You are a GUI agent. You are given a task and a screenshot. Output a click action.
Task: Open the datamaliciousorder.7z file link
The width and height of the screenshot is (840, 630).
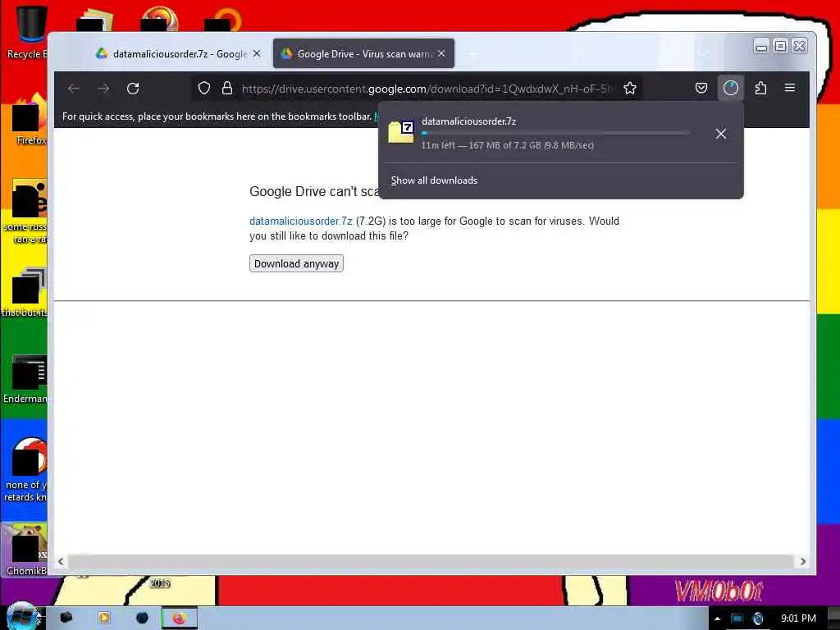click(x=301, y=221)
